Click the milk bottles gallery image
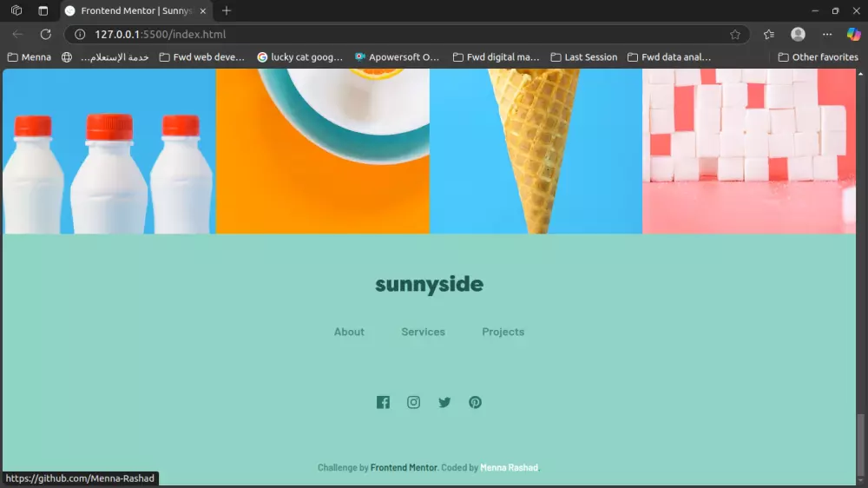Screen dimensions: 868x488 point(109,151)
